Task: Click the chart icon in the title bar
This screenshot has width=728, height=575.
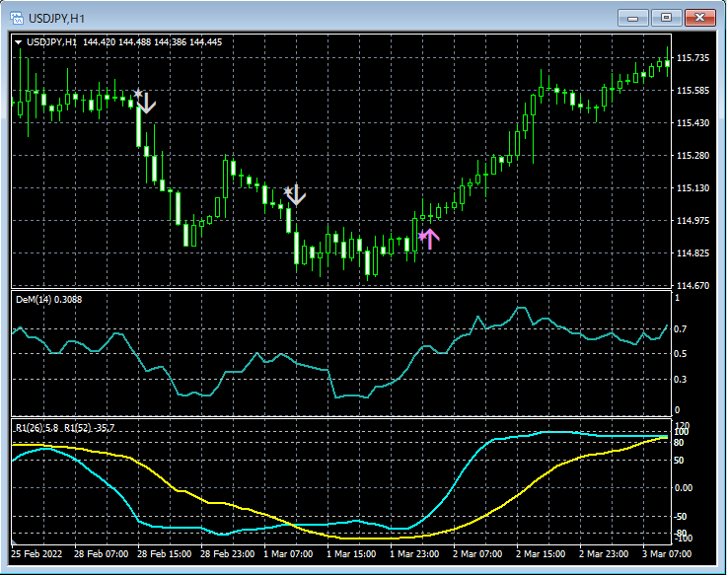Action: coord(16,18)
